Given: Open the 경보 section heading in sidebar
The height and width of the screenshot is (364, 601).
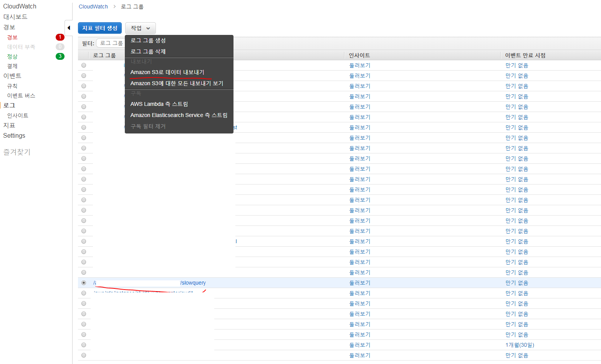Looking at the screenshot, I should coord(9,27).
